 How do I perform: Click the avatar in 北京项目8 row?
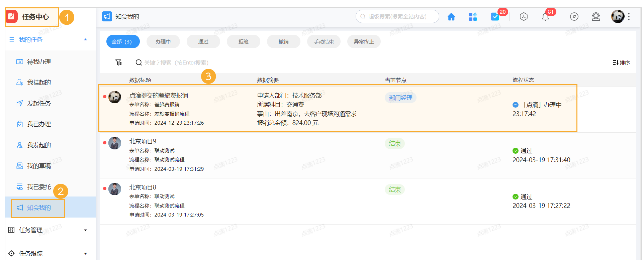pyautogui.click(x=115, y=189)
